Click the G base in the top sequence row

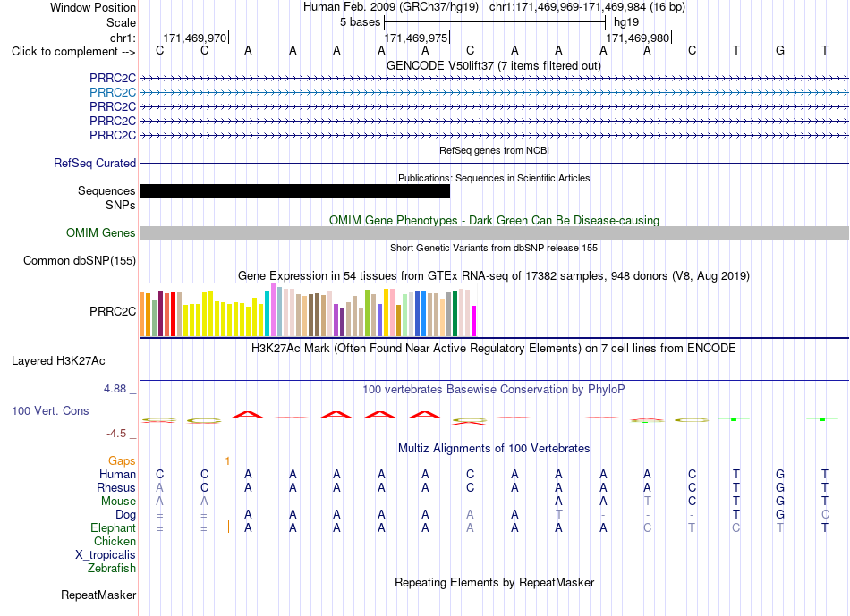780,50
